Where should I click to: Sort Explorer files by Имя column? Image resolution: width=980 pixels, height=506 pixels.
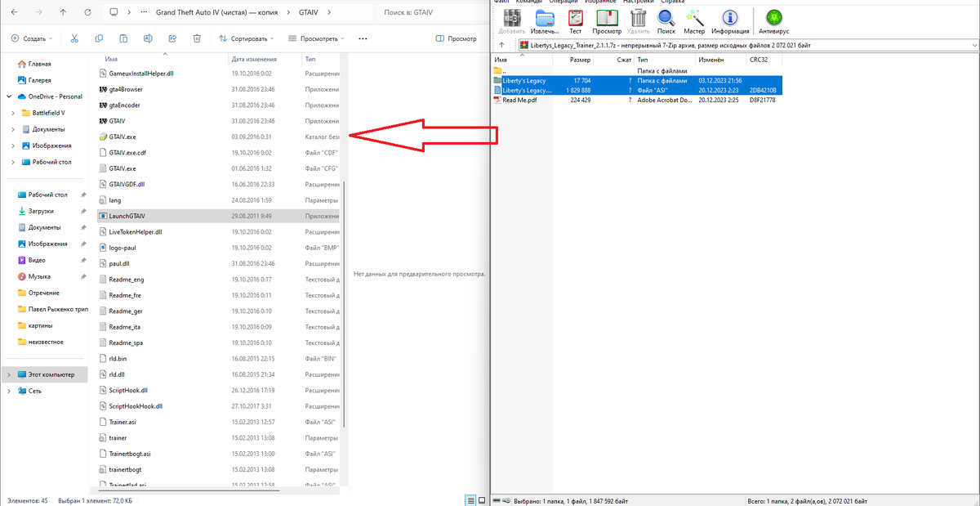tap(111, 60)
